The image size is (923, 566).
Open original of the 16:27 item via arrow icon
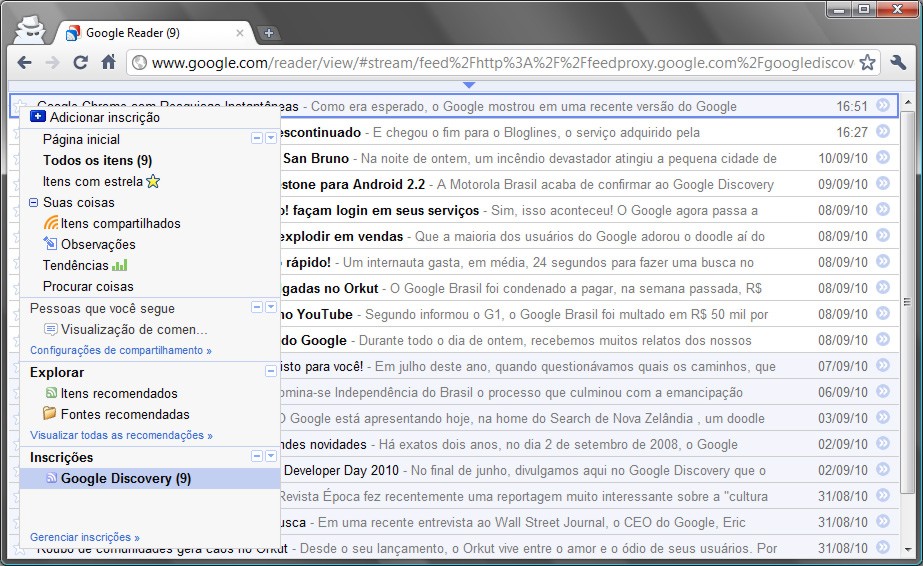click(882, 131)
